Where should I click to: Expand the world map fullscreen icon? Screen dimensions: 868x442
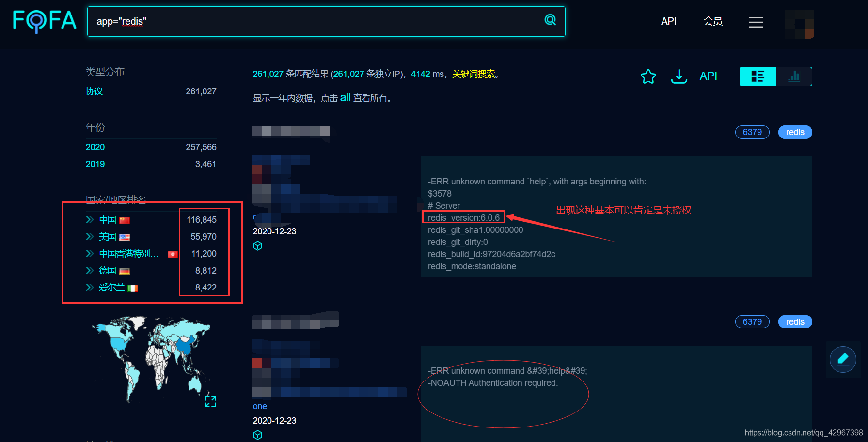[x=210, y=401]
